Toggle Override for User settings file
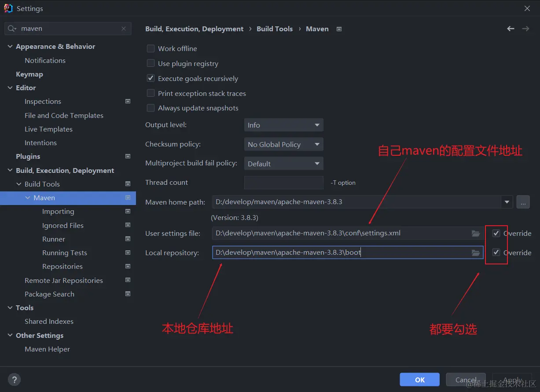The height and width of the screenshot is (392, 540). (496, 234)
